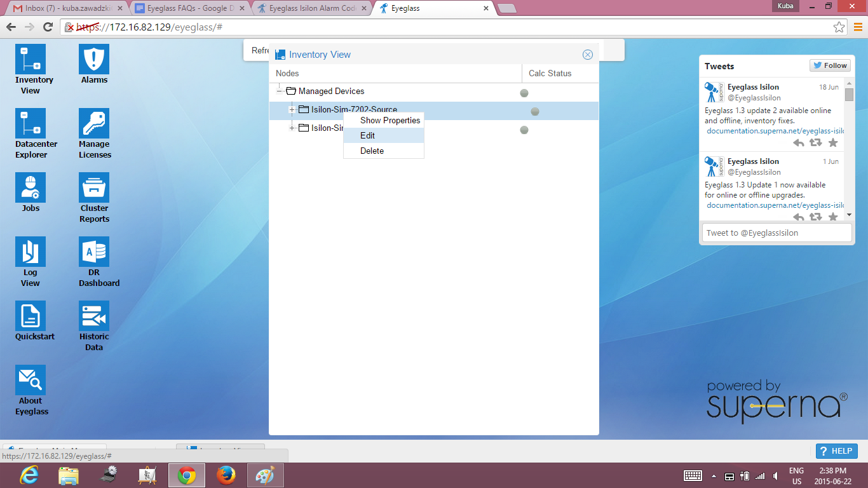The image size is (868, 488).
Task: Switch to Eyeglass Isilon Alarm Codes tab
Action: [311, 8]
